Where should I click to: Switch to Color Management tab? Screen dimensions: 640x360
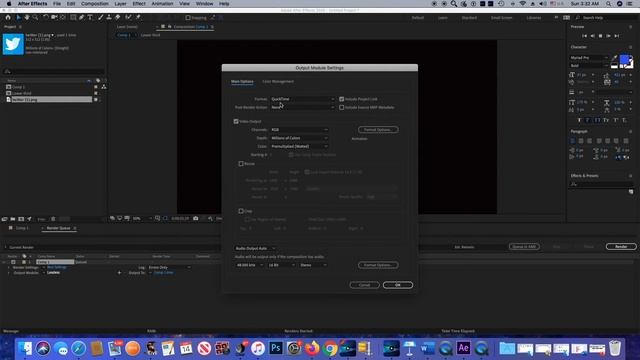(x=278, y=82)
